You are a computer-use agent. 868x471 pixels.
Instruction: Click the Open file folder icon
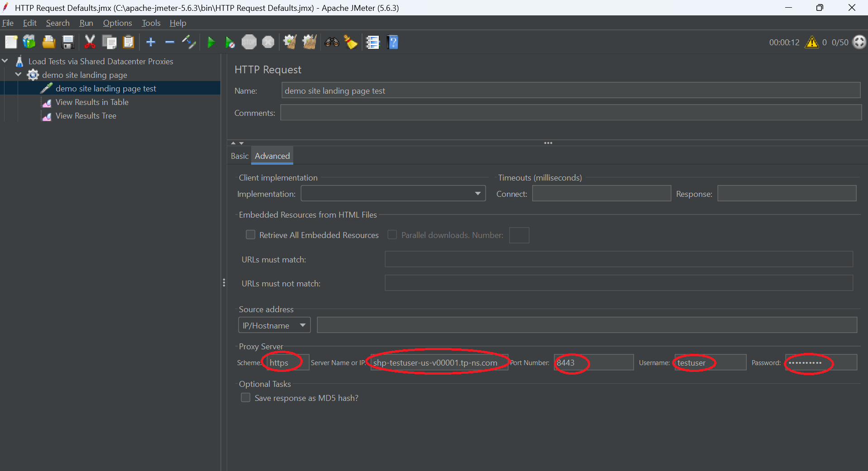[49, 42]
